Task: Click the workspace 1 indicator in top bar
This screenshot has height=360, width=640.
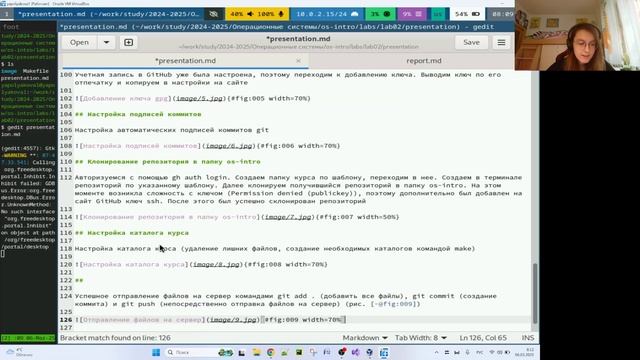Action: coord(7,14)
